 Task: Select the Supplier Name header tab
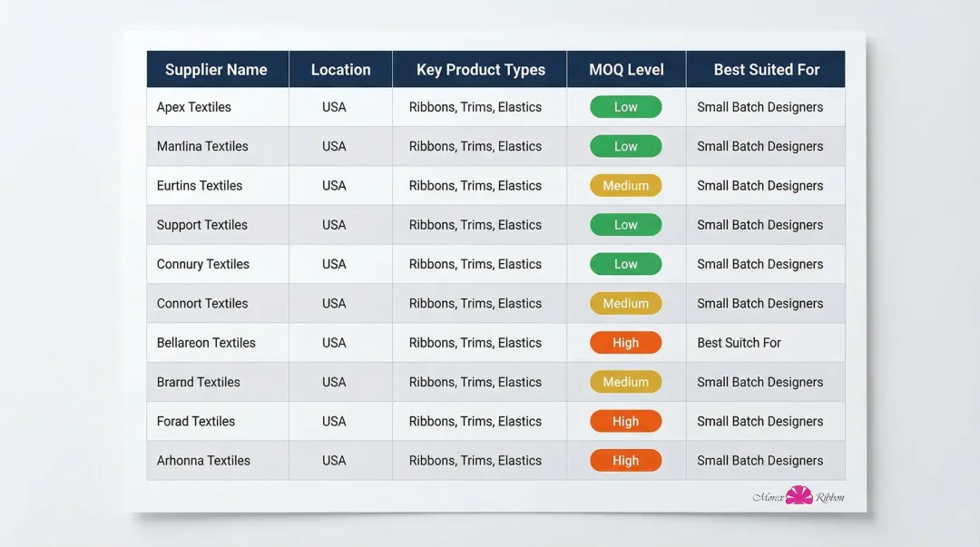217,69
